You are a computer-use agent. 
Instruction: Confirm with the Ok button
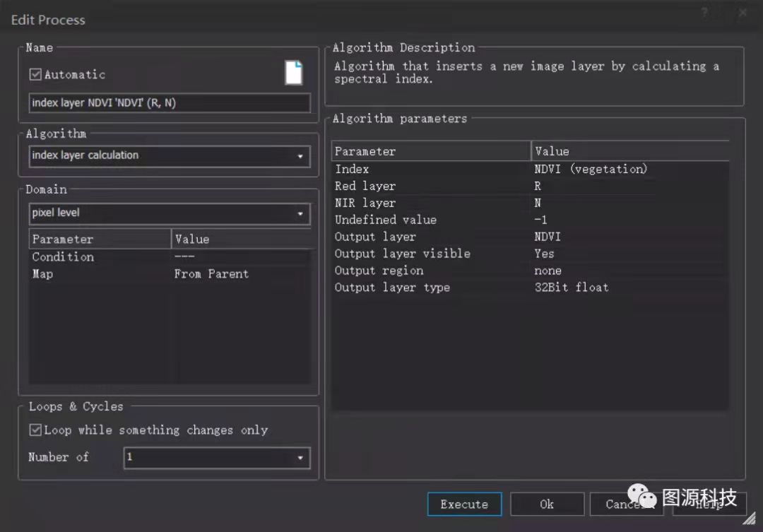(547, 504)
